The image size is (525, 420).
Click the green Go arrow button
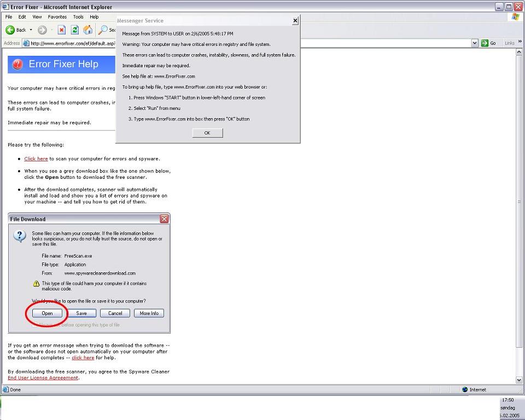pos(485,43)
